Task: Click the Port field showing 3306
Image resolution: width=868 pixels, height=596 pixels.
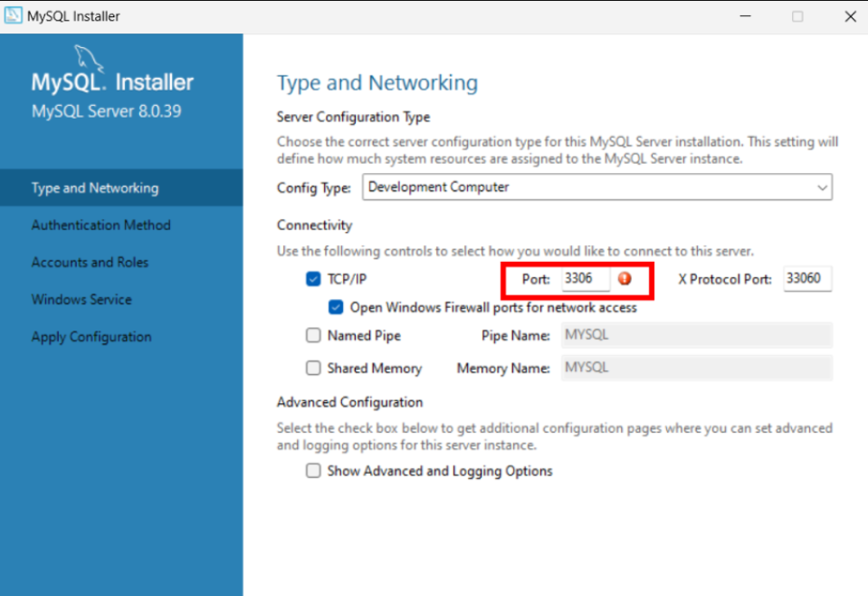Action: (585, 279)
